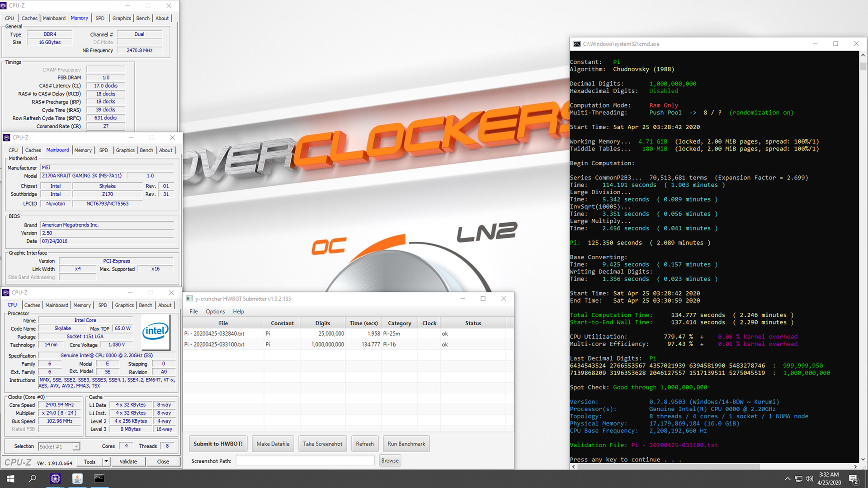This screenshot has height=488, width=868.
Task: Click the cmd.exe taskbar icon
Action: coord(99,479)
